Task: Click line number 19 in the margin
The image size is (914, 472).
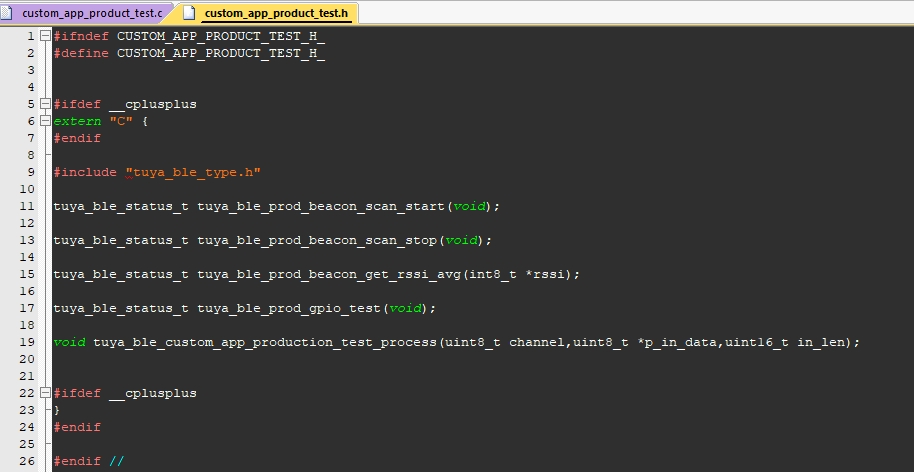Action: 27,342
